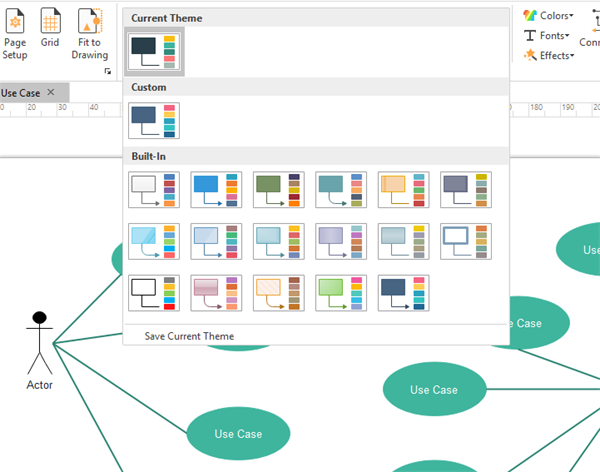This screenshot has width=600, height=472.
Task: Open the Colors dropdown
Action: [548, 16]
